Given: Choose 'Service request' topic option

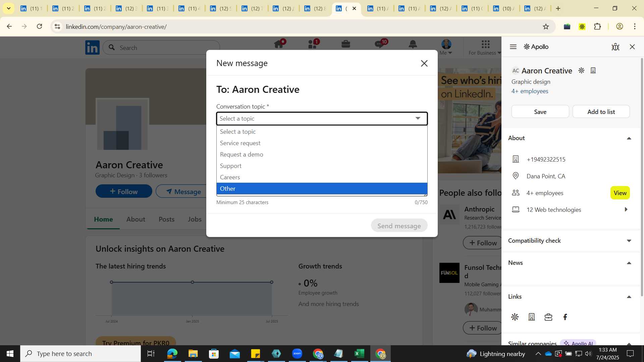Looking at the screenshot, I should (x=322, y=143).
